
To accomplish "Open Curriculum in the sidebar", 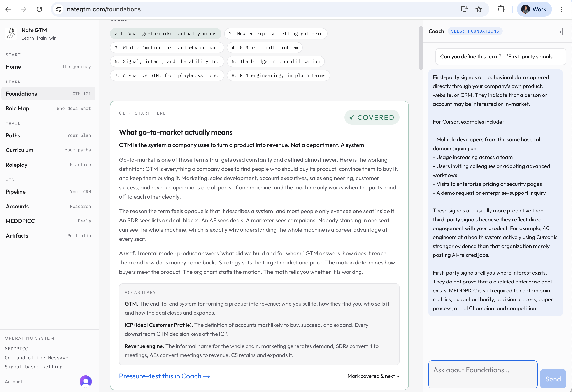I will 48,150.
